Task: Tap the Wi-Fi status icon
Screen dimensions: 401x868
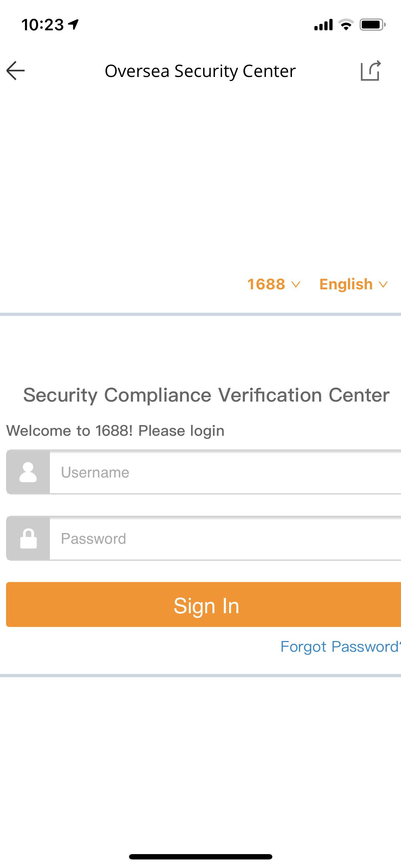Action: tap(345, 25)
